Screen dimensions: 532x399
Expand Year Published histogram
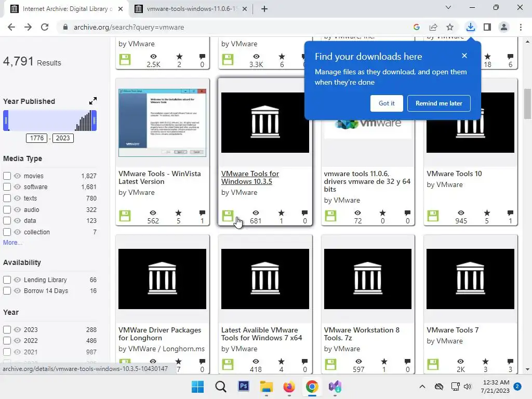tap(92, 101)
